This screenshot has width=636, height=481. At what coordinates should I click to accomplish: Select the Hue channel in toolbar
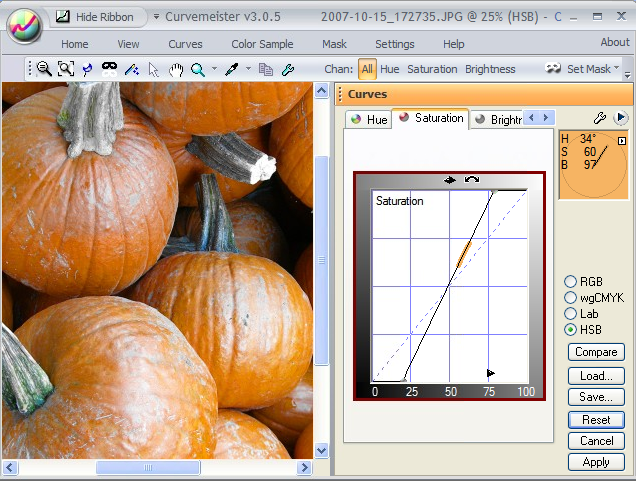click(x=389, y=69)
